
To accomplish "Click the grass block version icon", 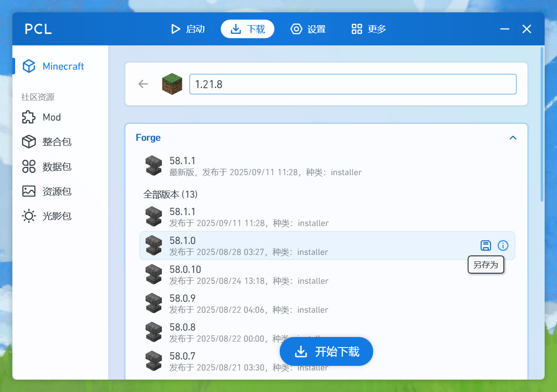I will [172, 84].
